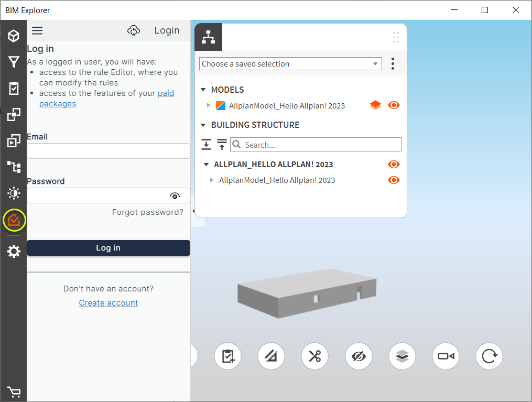Viewport: 532px width, 402px height.
Task: Open the 3D model cube icon in sidebar
Action: (14, 36)
